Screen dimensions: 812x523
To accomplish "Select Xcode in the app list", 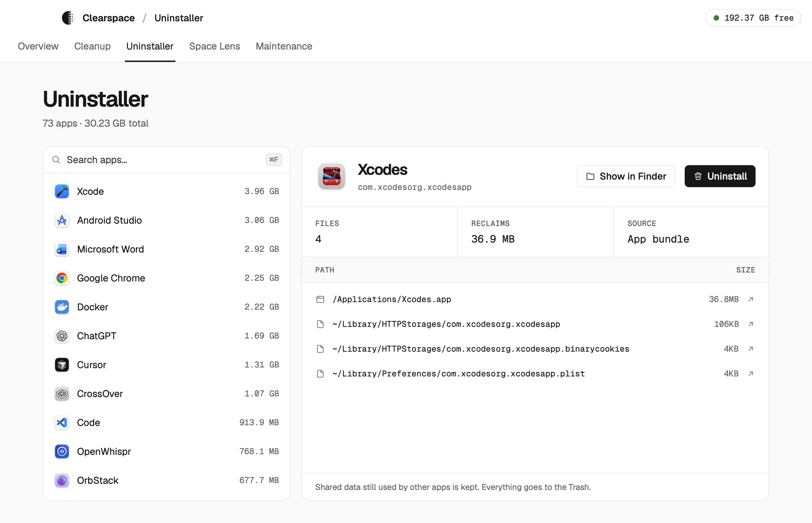I will click(x=167, y=191).
